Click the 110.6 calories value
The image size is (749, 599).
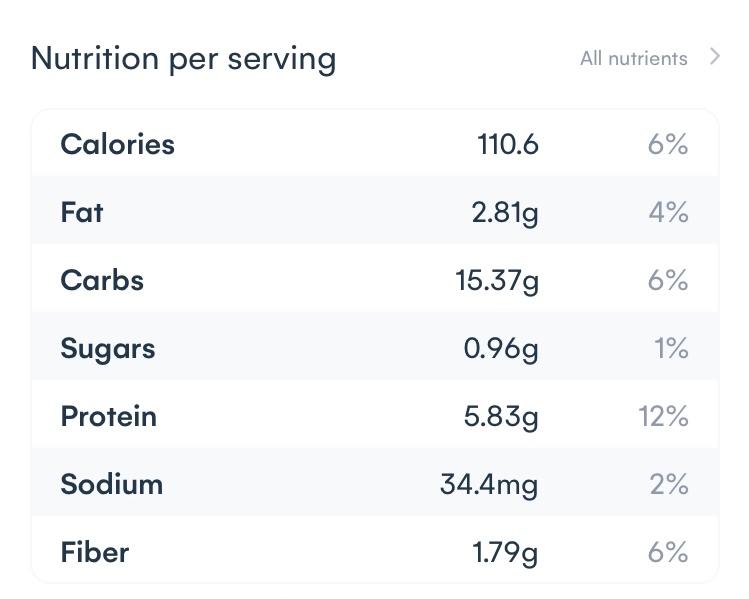pyautogui.click(x=508, y=144)
